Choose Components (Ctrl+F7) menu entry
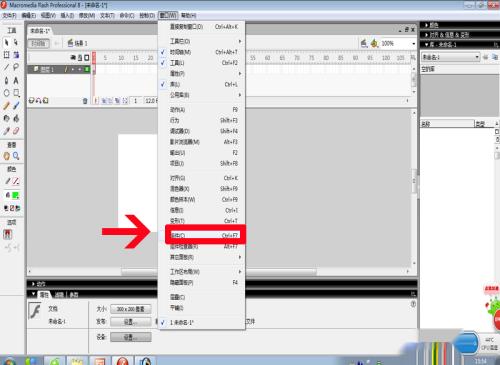 pyautogui.click(x=204, y=235)
